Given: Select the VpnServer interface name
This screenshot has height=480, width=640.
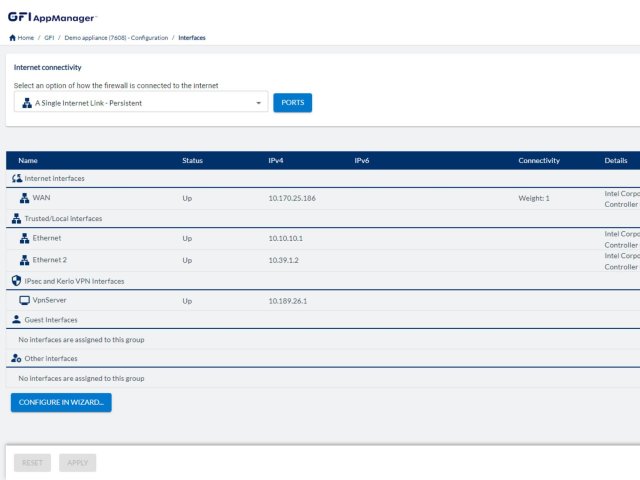Looking at the screenshot, I should coord(49,300).
